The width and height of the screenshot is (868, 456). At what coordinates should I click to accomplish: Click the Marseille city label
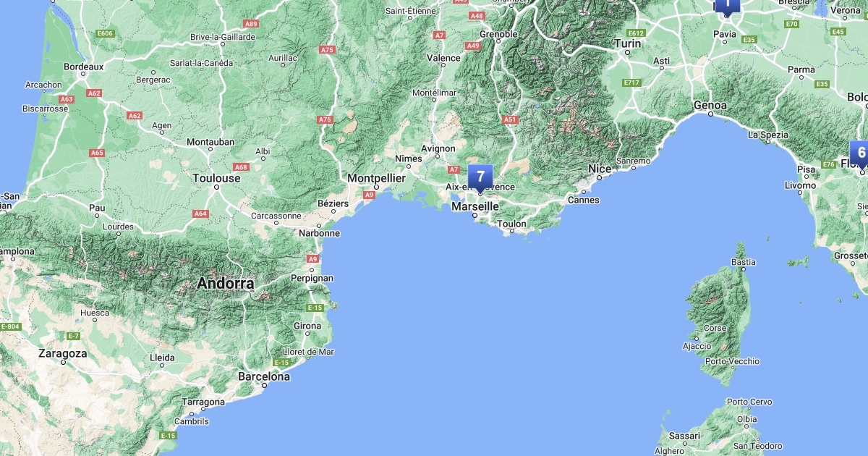click(475, 206)
